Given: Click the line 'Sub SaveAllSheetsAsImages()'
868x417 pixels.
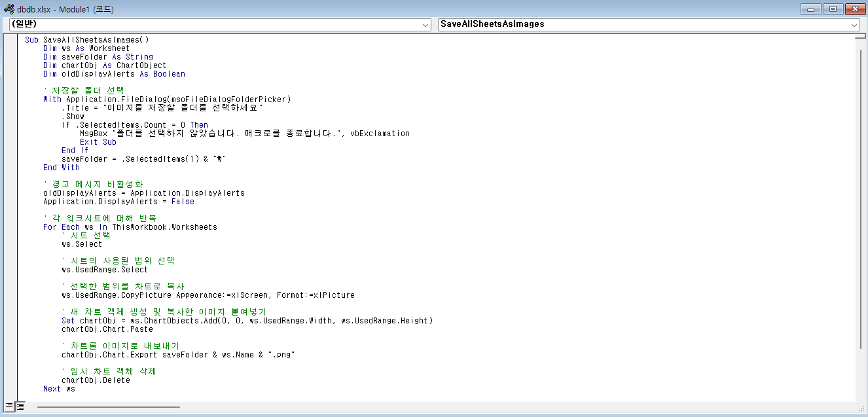Looking at the screenshot, I should pos(87,40).
